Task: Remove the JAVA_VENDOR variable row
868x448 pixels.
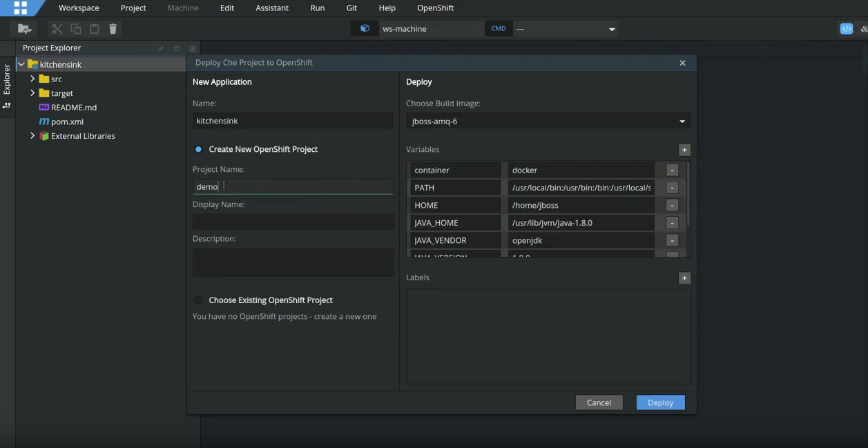Action: (x=672, y=240)
